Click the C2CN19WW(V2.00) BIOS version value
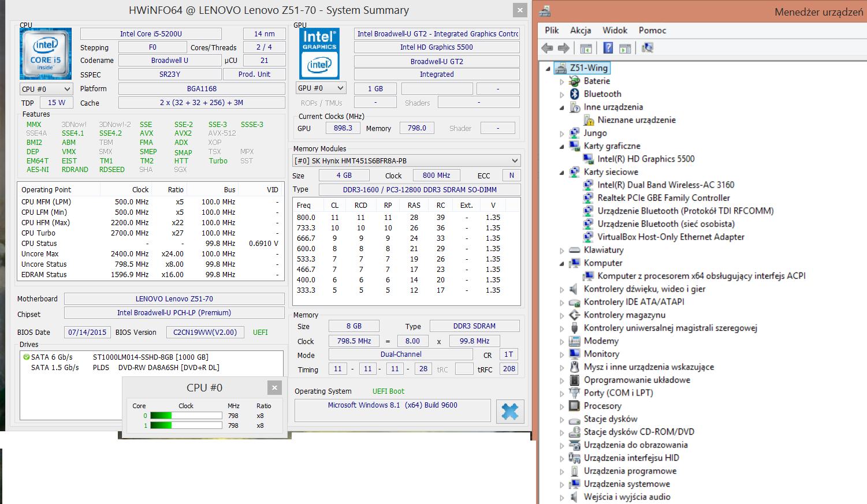Image resolution: width=867 pixels, height=504 pixels. click(x=205, y=333)
